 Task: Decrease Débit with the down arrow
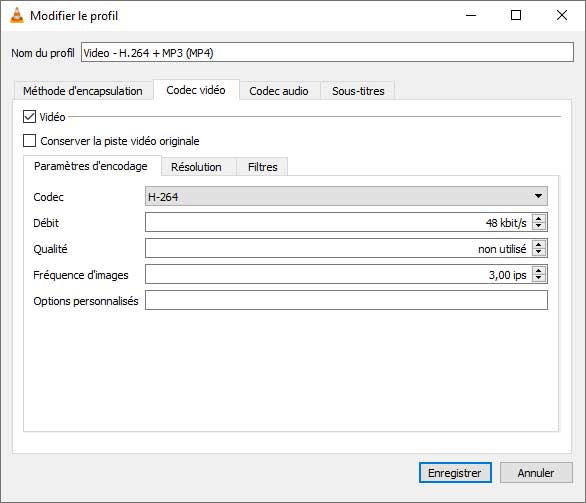tap(539, 226)
